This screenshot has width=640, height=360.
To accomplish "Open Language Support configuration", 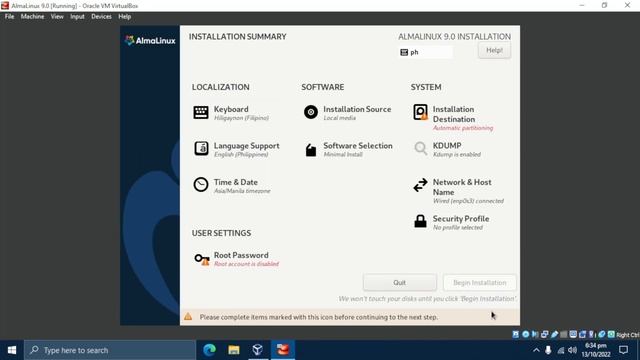I will (x=237, y=149).
